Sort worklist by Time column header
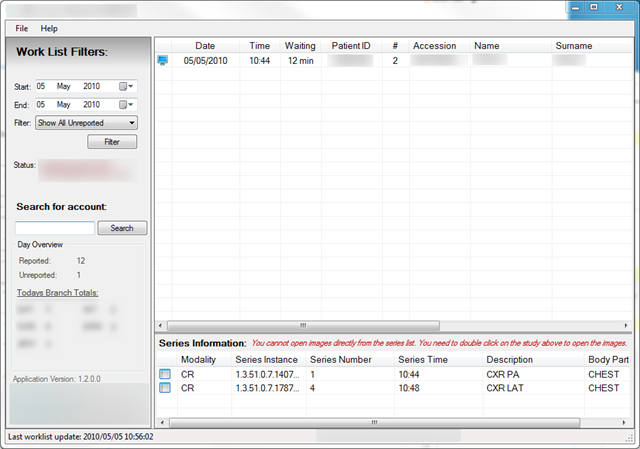This screenshot has height=449, width=640. [260, 46]
